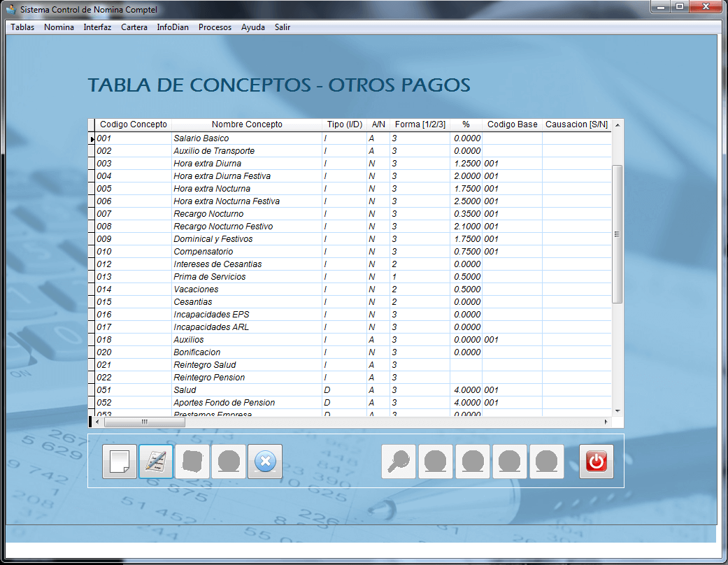728x565 pixels.
Task: Select the Salario Basico row
Action: pyautogui.click(x=201, y=138)
